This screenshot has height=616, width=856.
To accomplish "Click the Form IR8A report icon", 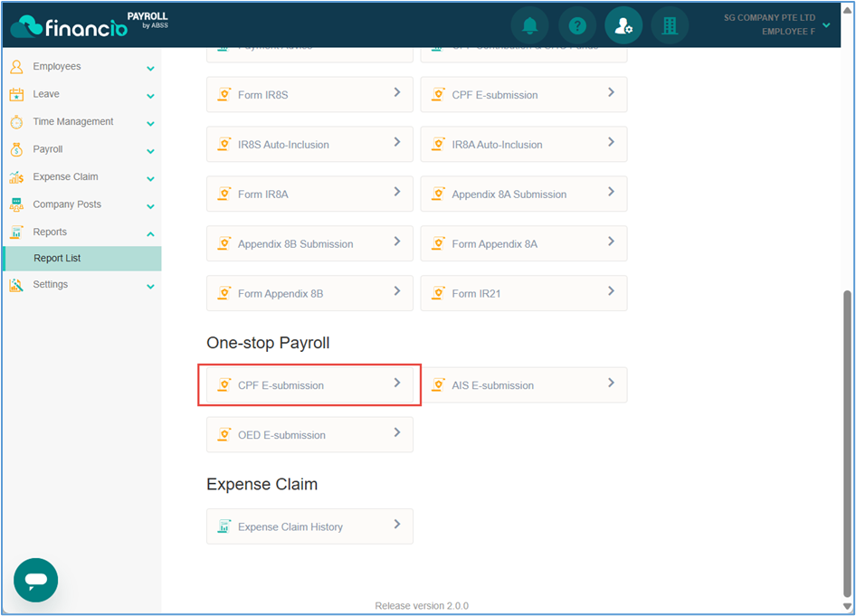I will point(224,194).
